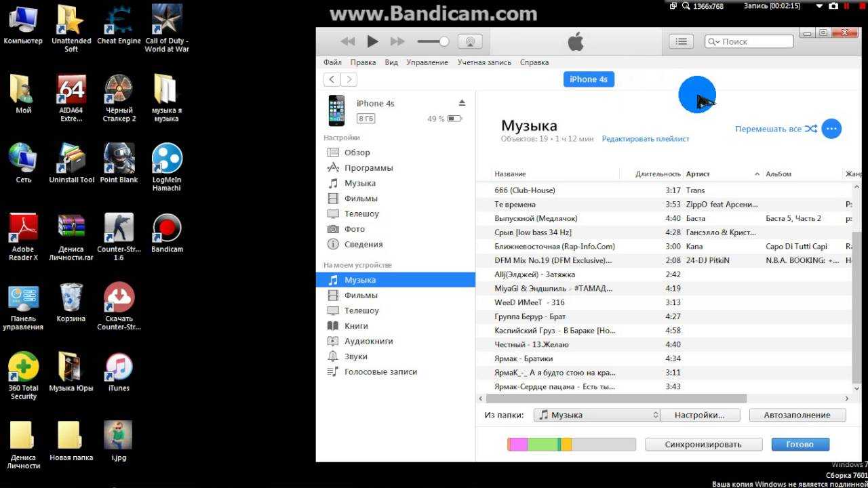Open the Учетная запись menu

[484, 62]
